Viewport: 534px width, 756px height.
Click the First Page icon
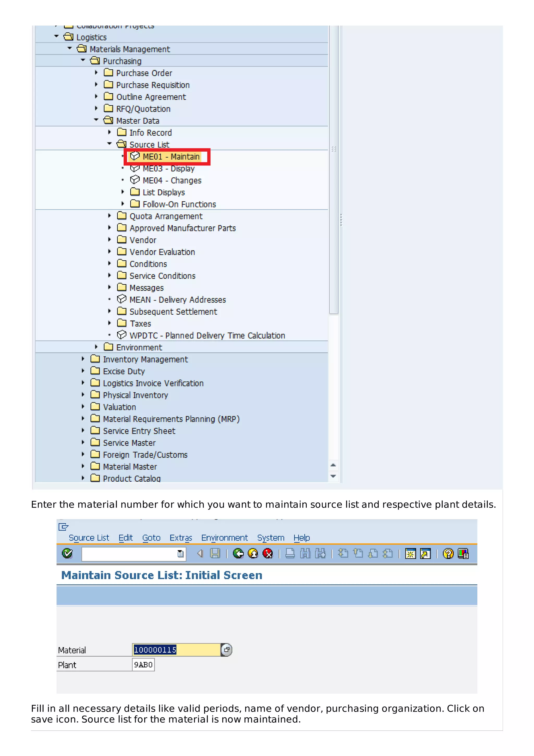(343, 554)
